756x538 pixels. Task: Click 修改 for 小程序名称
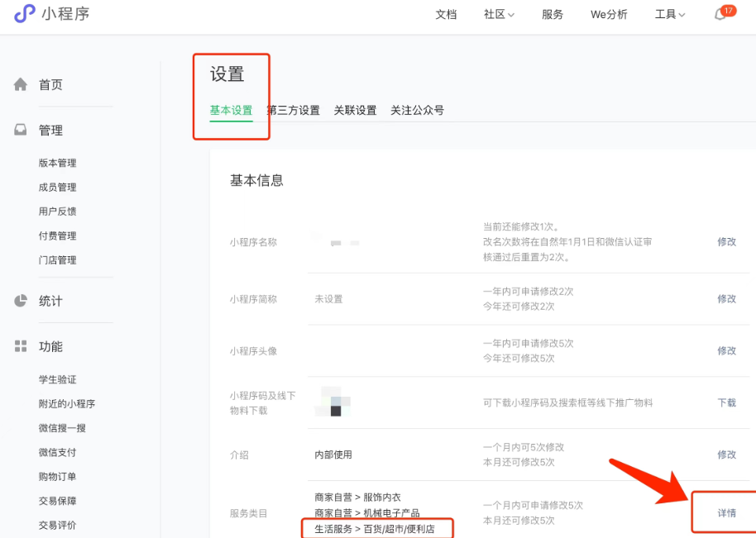(x=726, y=242)
